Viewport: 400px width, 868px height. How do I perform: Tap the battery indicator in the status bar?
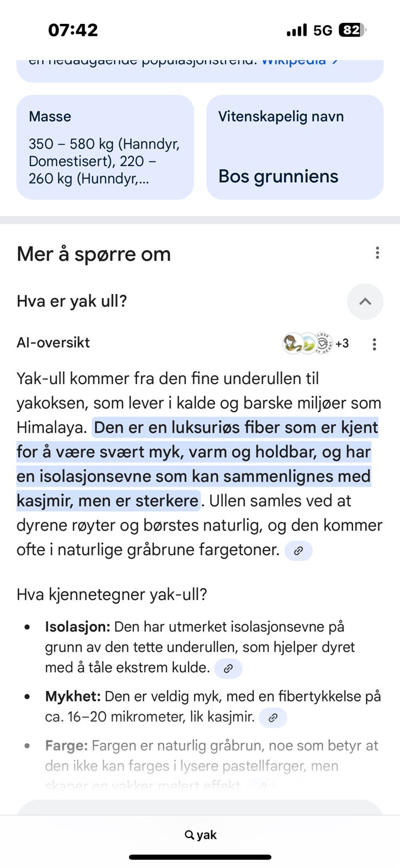pos(351,30)
